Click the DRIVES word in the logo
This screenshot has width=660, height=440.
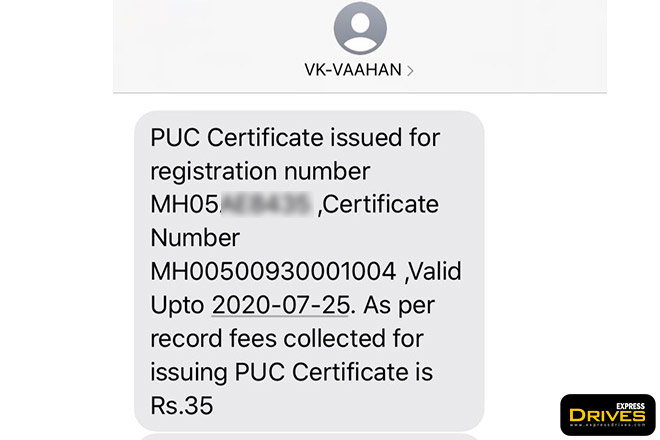(x=607, y=416)
